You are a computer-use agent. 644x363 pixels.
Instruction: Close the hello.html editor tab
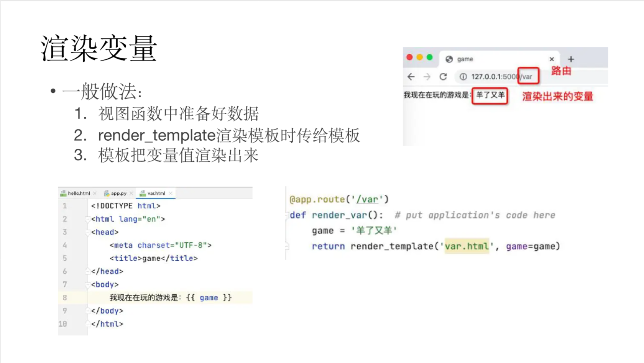tap(95, 193)
